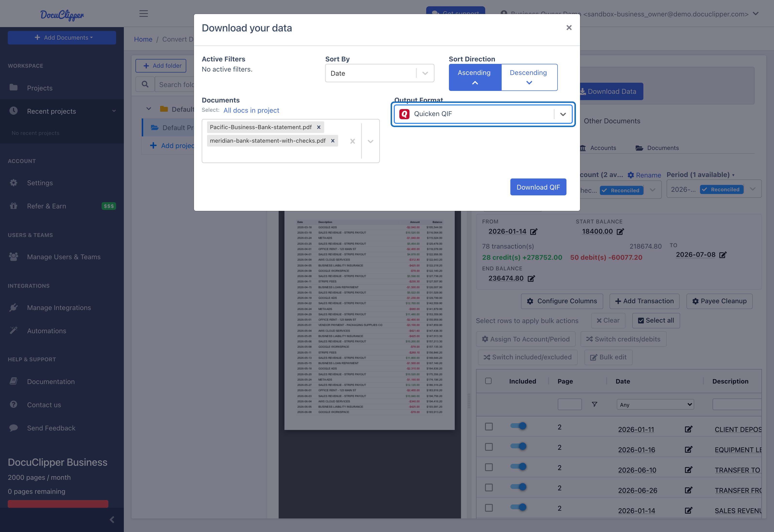Viewport: 774px width, 532px height.
Task: Click the Page filter funnel icon
Action: coord(594,404)
